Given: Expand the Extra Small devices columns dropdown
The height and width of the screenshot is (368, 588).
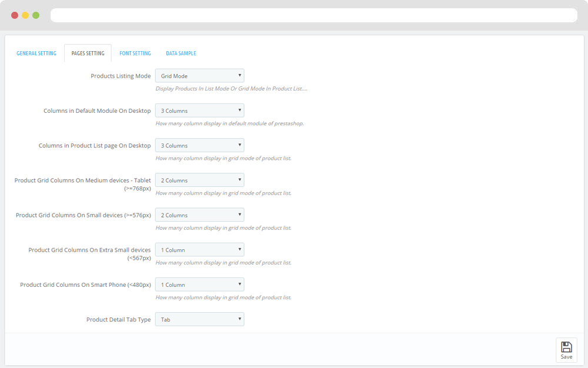Looking at the screenshot, I should (199, 250).
